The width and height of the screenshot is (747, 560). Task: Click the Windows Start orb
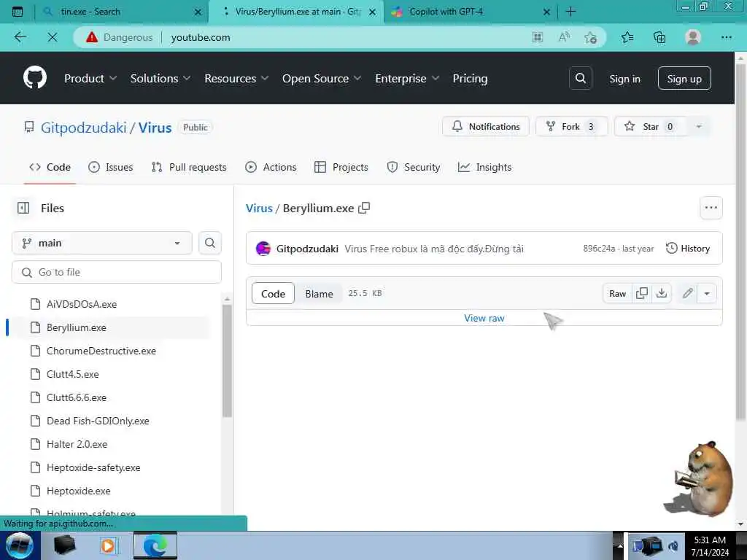20,545
